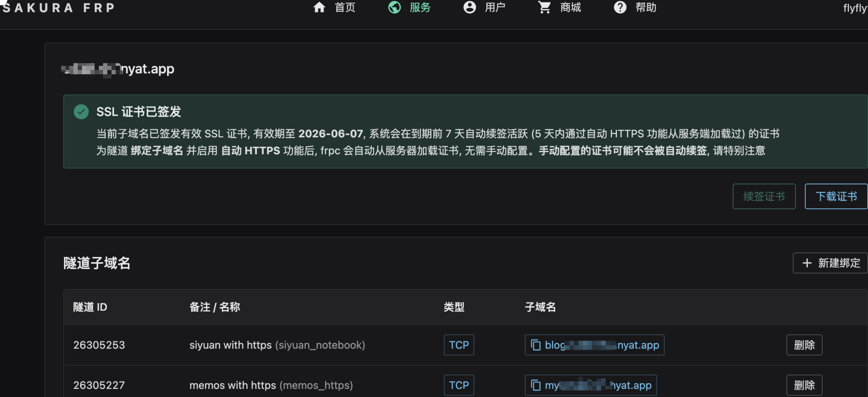Image resolution: width=868 pixels, height=397 pixels.
Task: Delete the siyuan with https binding
Action: (804, 345)
